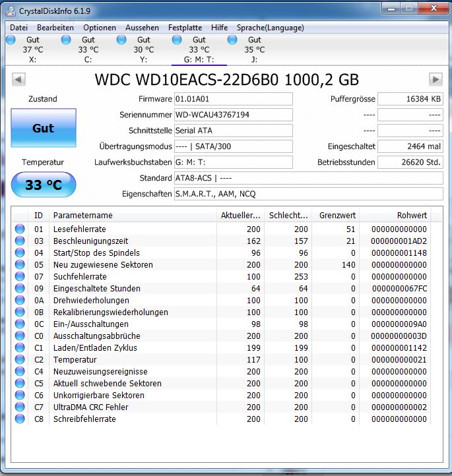Click status icon of Start/Stop des Spindels row
This screenshot has height=476, width=452.
pyautogui.click(x=20, y=253)
